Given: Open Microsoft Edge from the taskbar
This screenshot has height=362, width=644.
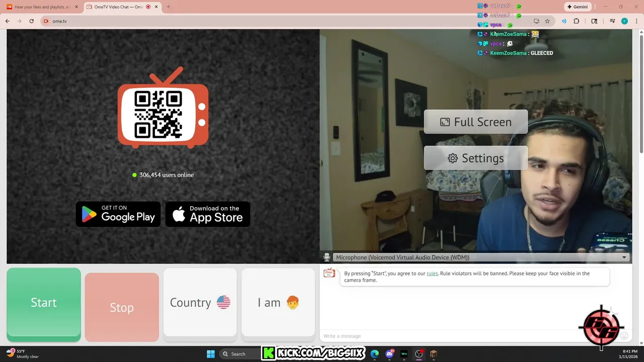Looking at the screenshot, I should 375,354.
